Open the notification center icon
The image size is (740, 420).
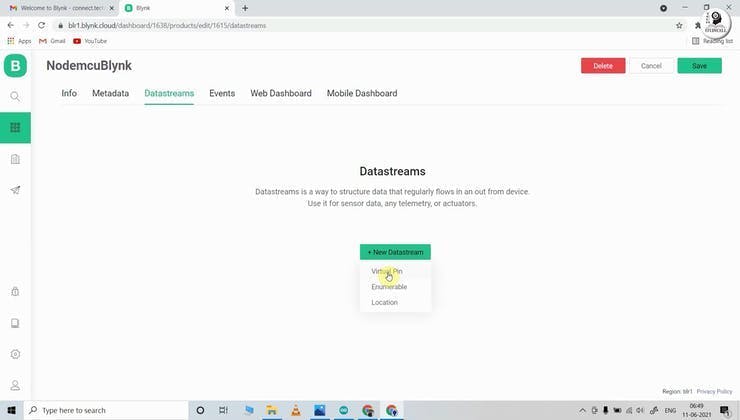tap(725, 411)
